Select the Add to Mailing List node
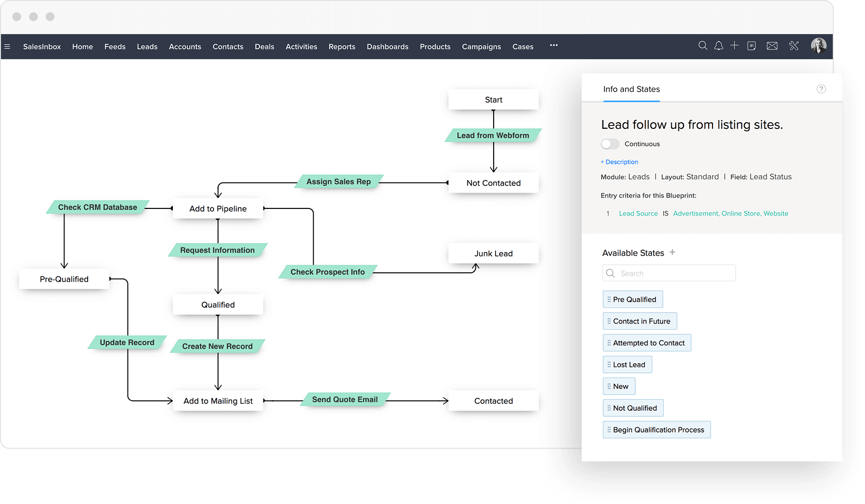The width and height of the screenshot is (865, 504). [218, 401]
